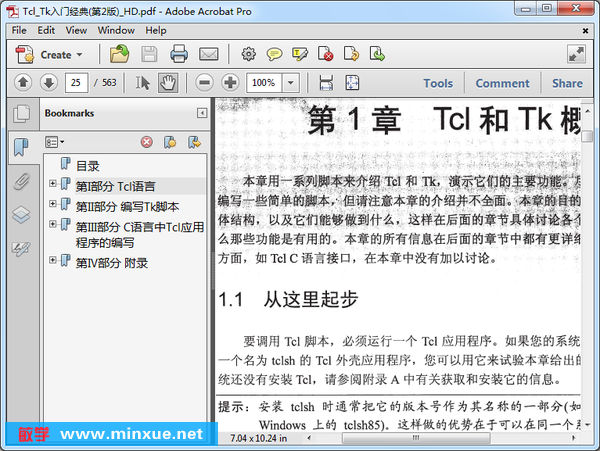
Task: Expand the 第III部分 C语言中Tcl应用 bookmark
Action: pos(53,224)
